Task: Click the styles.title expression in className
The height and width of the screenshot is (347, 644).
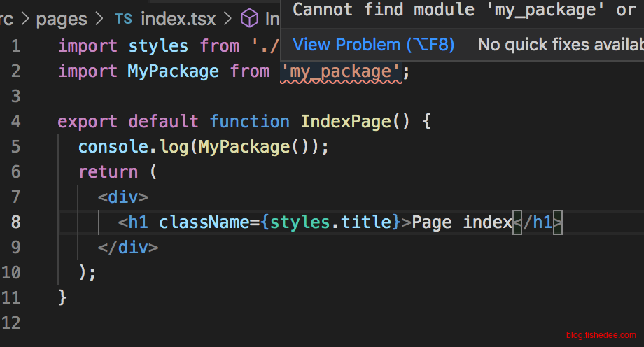Action: coord(330,222)
